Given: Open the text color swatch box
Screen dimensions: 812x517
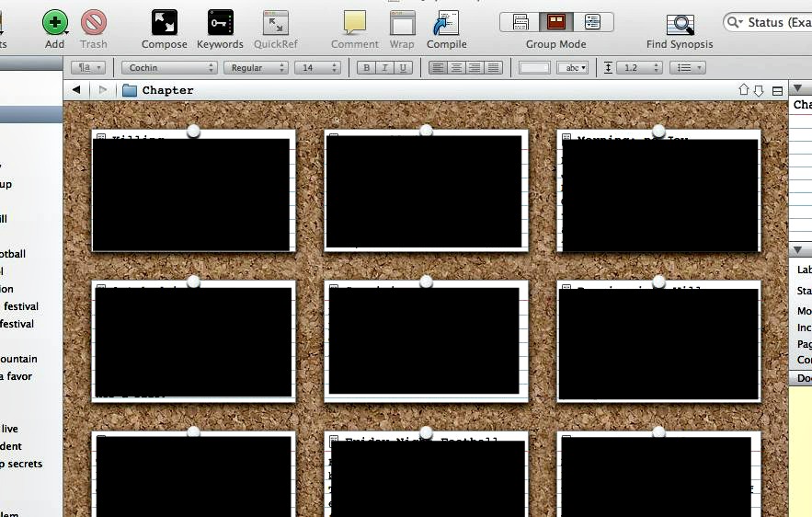Looking at the screenshot, I should point(534,68).
